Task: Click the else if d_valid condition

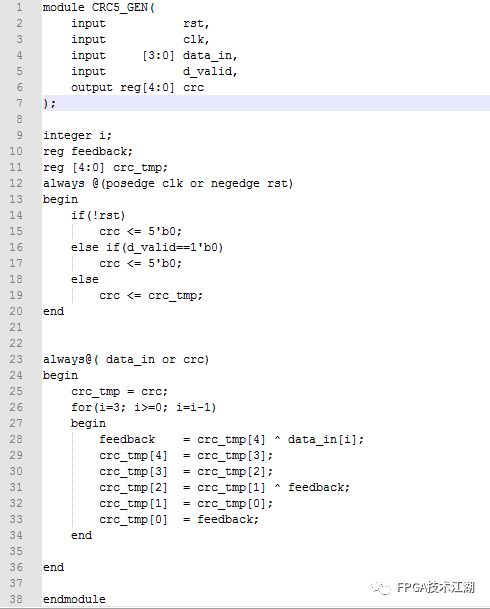Action: 147,247
